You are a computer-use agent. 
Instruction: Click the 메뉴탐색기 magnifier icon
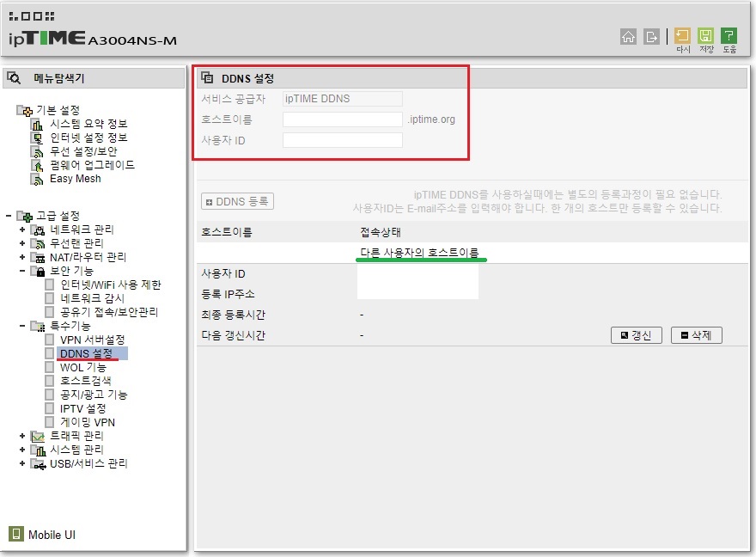[x=14, y=78]
